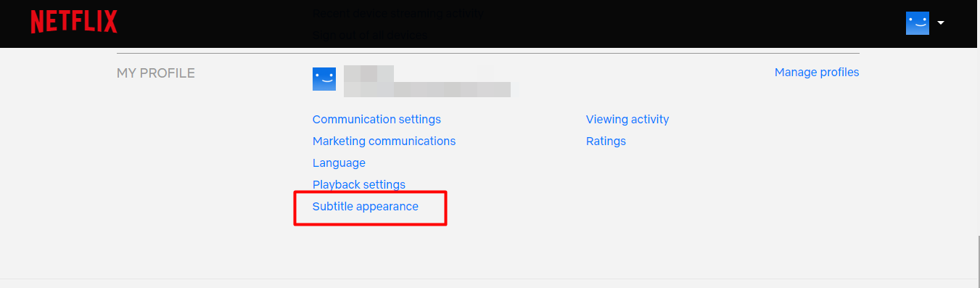Expand the account dropdown caret

(x=941, y=22)
